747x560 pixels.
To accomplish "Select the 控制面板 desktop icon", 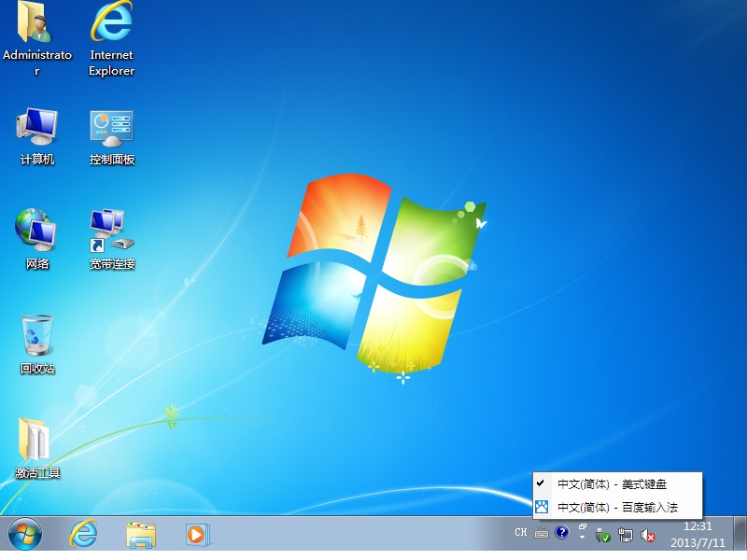I will 112,136.
